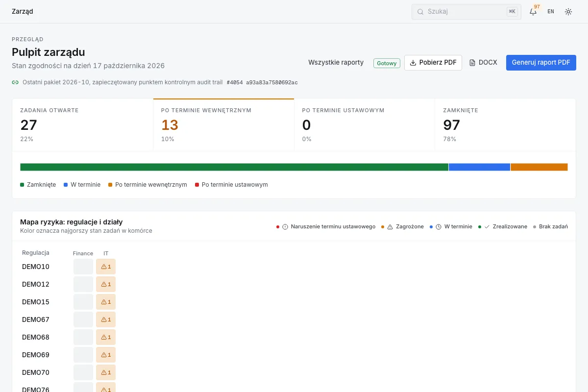Open the notifications bell showing 97
The height and width of the screenshot is (392, 588).
533,11
